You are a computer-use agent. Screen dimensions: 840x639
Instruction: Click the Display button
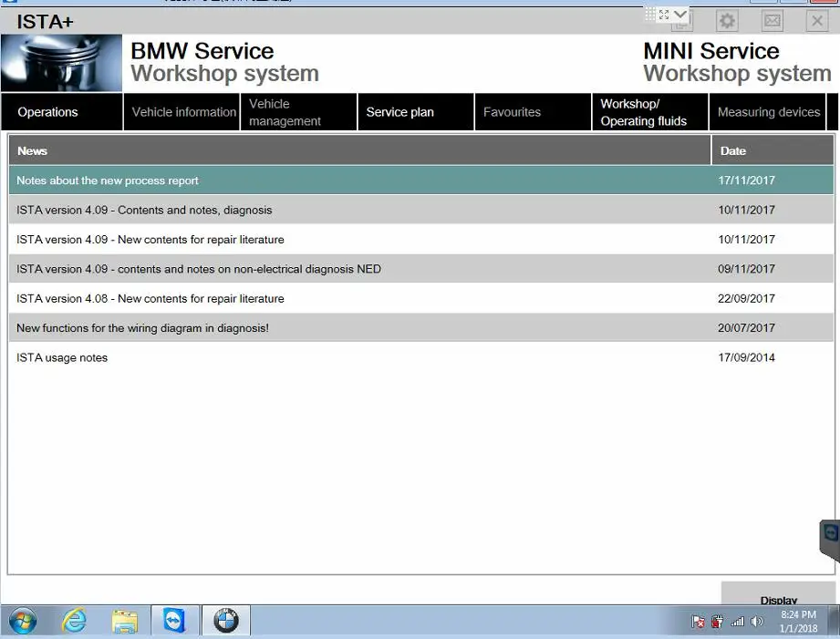[778, 593]
